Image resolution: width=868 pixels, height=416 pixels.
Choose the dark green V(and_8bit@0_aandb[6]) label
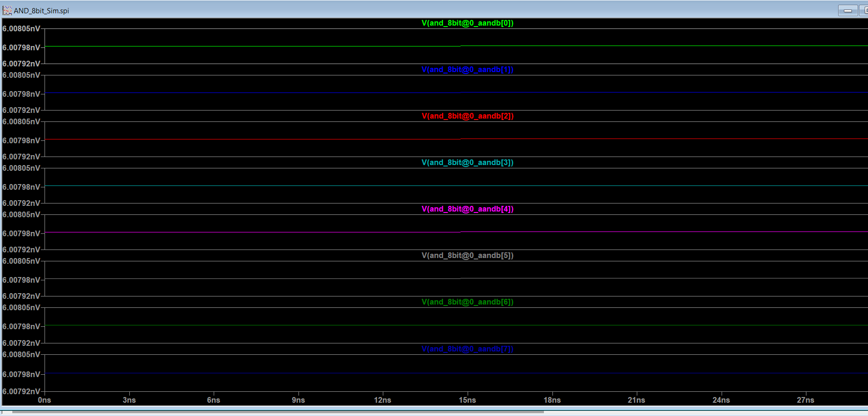click(x=467, y=302)
